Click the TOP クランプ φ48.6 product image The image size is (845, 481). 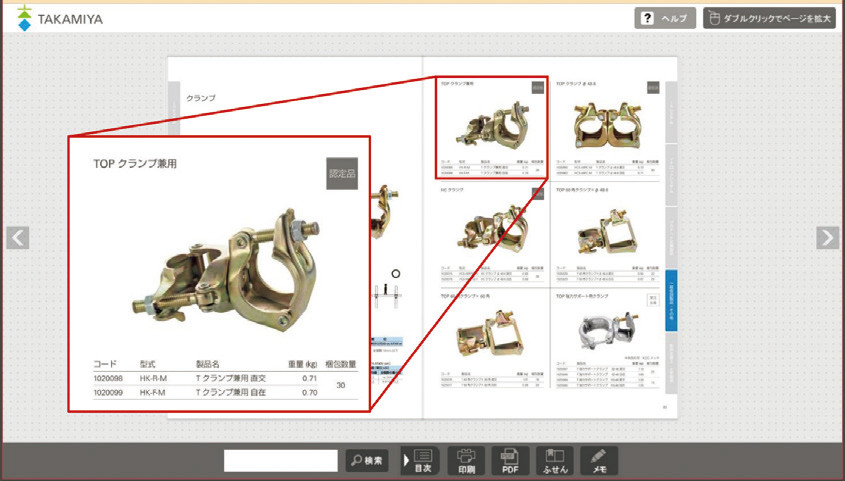(607, 127)
